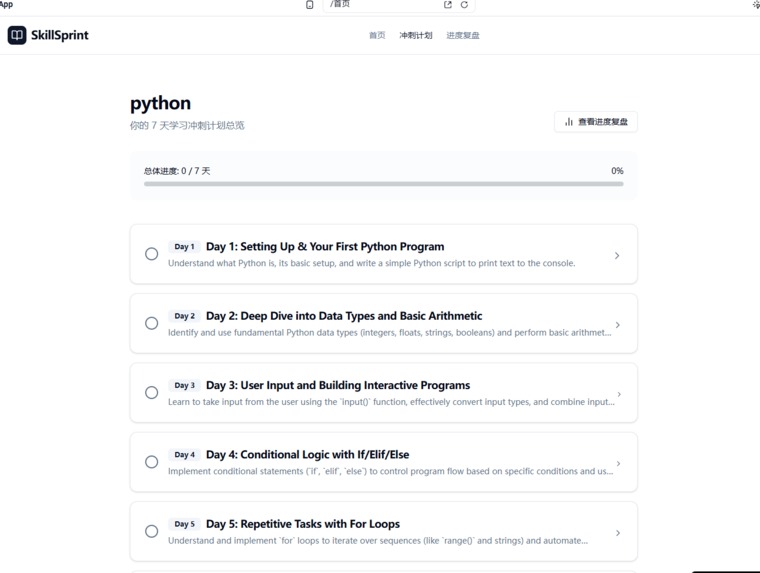
Task: Click the refresh icon in address bar
Action: point(464,4)
